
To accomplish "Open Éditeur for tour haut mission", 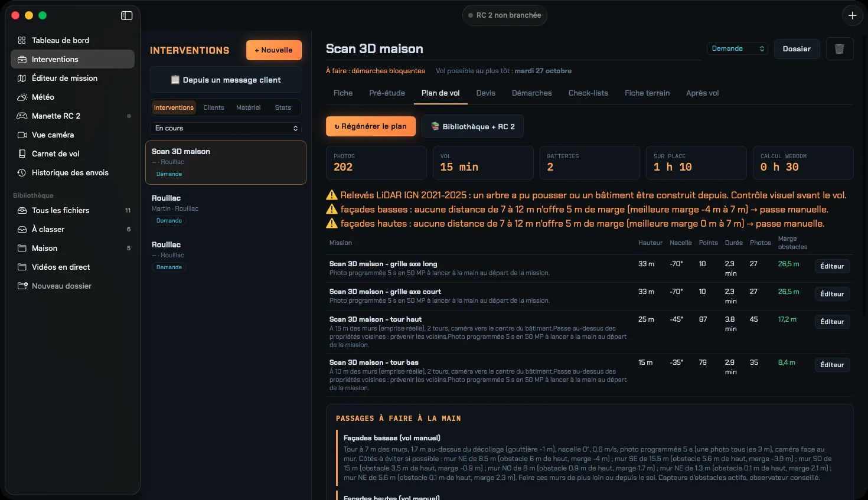I will (832, 322).
